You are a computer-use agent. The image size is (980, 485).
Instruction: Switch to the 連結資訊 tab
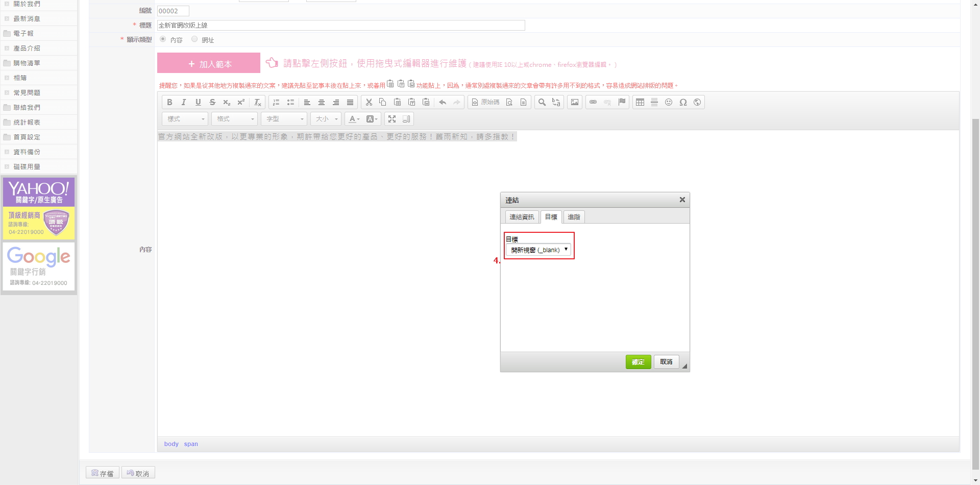[522, 217]
